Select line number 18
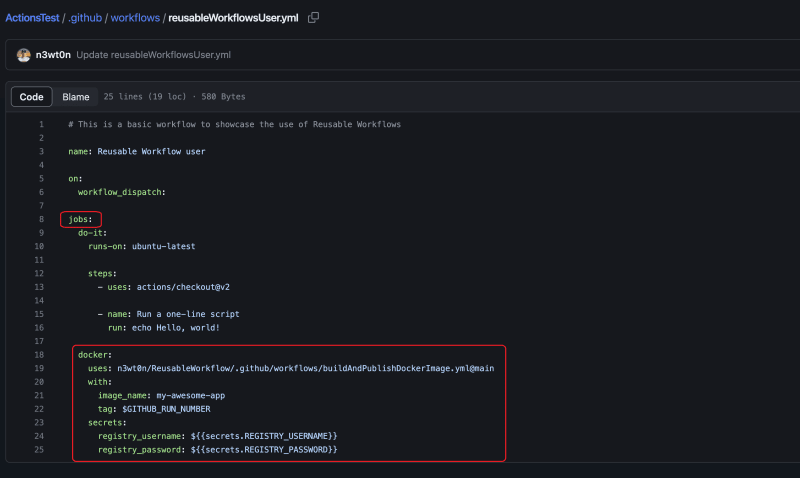This screenshot has height=478, width=800. coord(39,355)
